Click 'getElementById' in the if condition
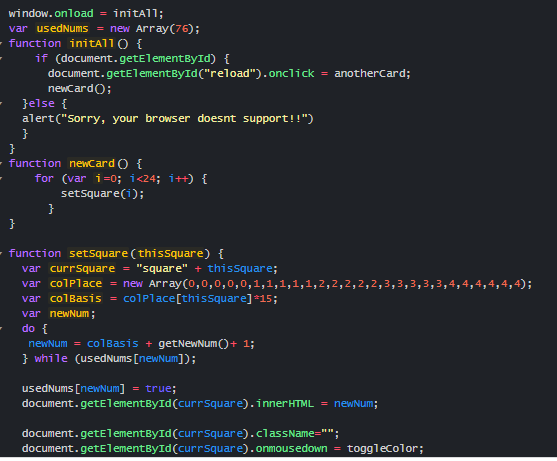 tap(164, 58)
